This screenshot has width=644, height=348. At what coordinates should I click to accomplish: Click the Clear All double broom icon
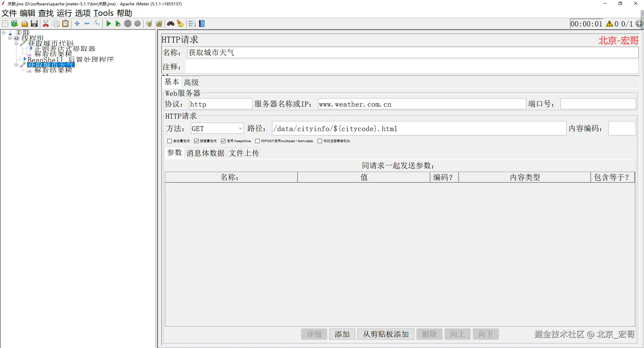pyautogui.click(x=159, y=23)
